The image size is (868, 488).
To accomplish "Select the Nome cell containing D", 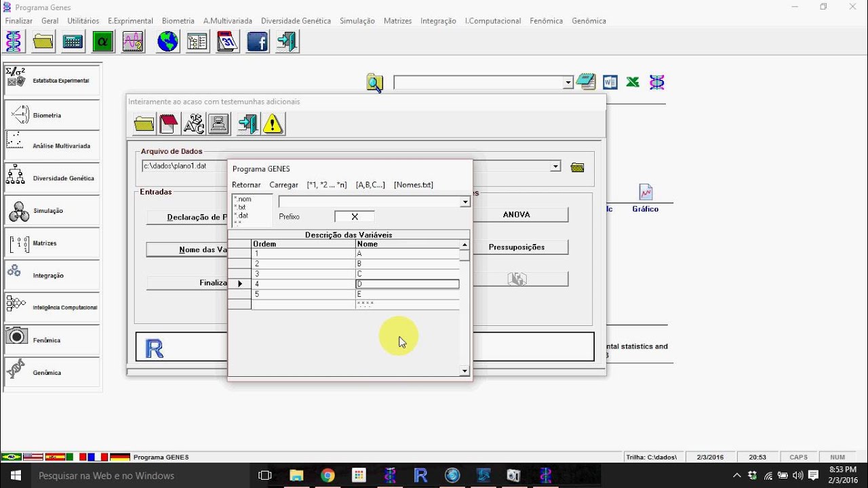I will pyautogui.click(x=408, y=284).
